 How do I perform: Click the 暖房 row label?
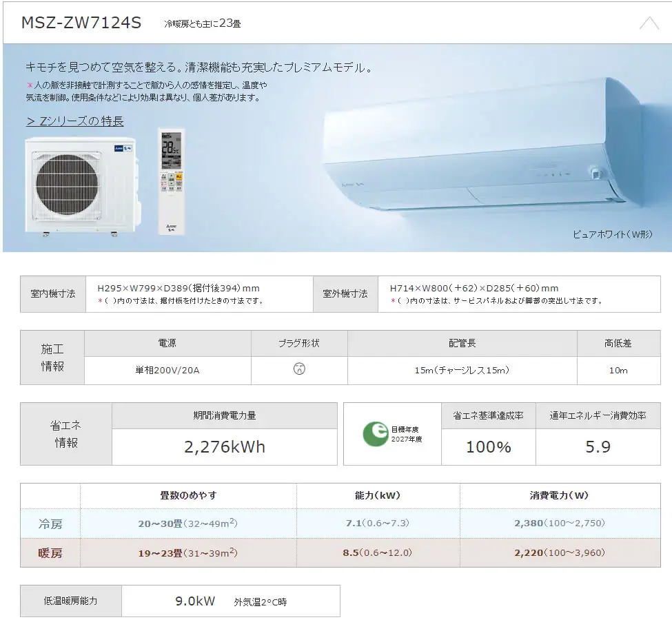[x=50, y=553]
